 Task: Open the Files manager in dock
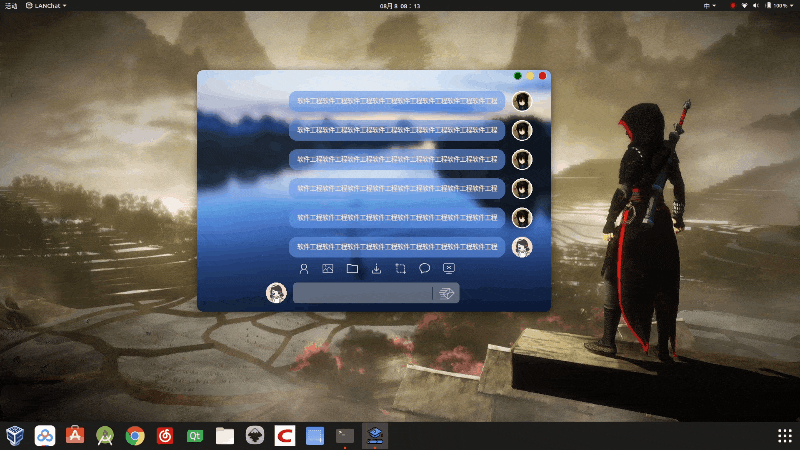click(x=225, y=436)
